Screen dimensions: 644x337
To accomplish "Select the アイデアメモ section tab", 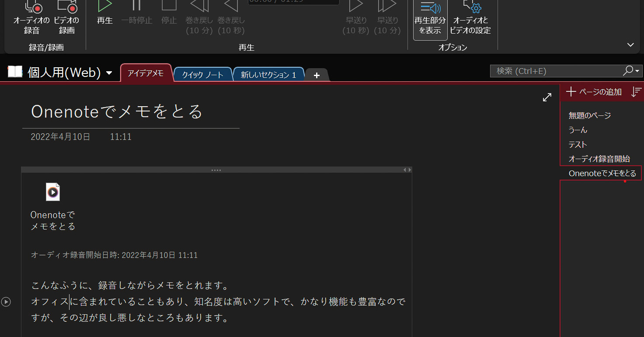I will pyautogui.click(x=146, y=73).
